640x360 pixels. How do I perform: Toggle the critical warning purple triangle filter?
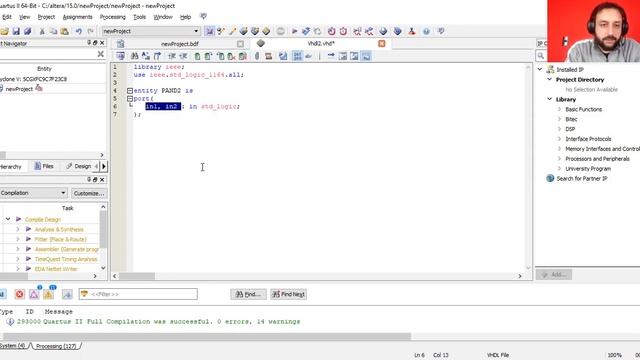tap(34, 294)
